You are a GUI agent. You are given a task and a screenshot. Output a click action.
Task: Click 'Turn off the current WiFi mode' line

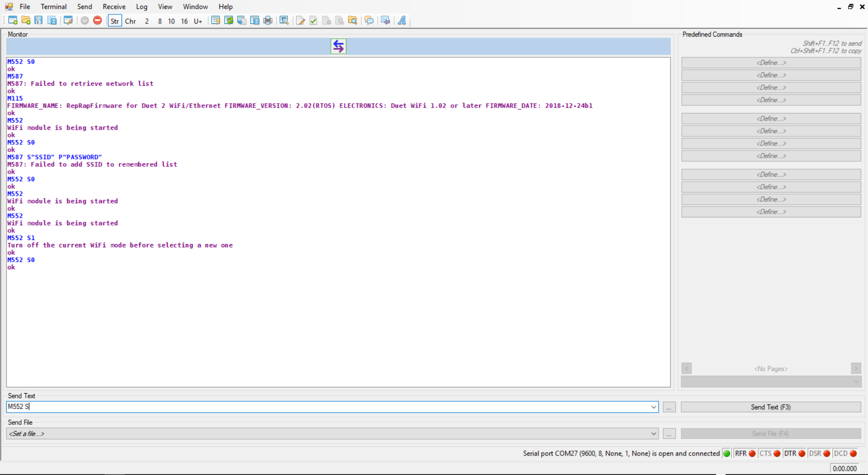tap(120, 245)
